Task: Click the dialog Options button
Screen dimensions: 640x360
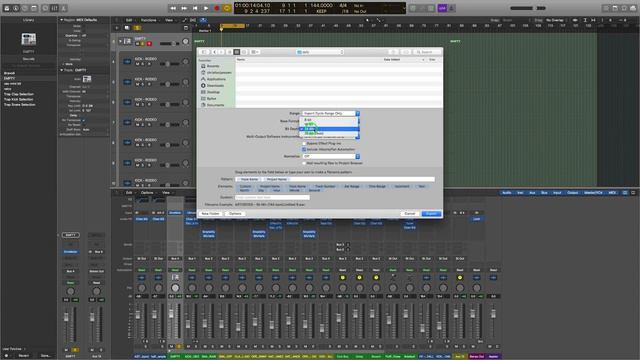Action: pyautogui.click(x=235, y=214)
